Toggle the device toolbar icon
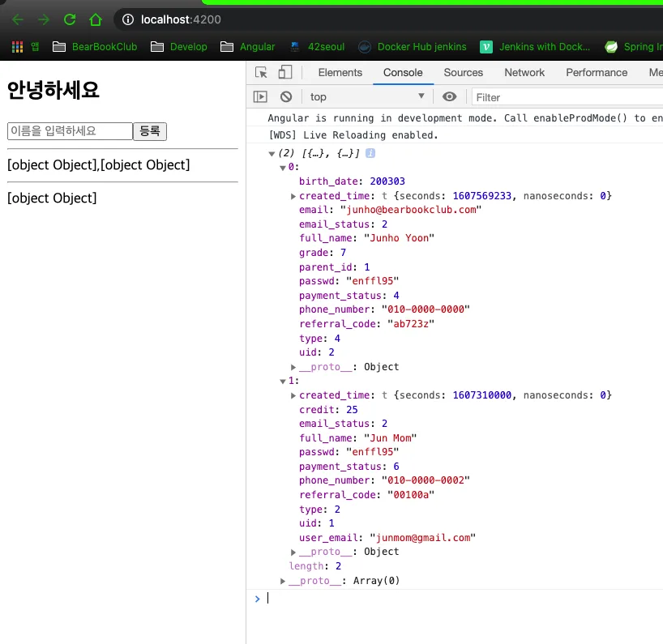Image resolution: width=663 pixels, height=644 pixels. click(x=285, y=72)
